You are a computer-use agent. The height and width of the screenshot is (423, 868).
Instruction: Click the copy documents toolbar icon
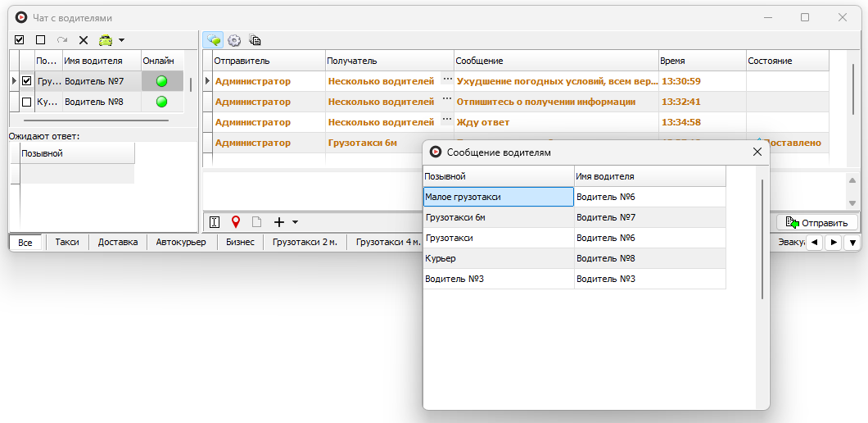[255, 40]
